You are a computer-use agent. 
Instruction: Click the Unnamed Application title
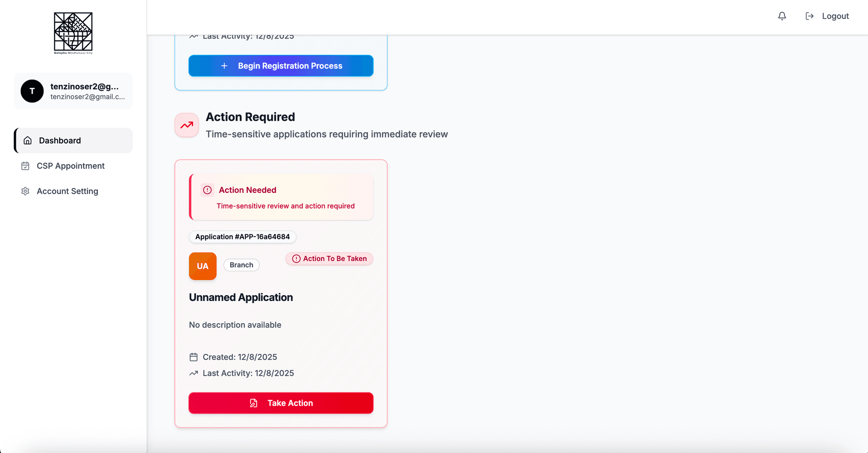241,297
